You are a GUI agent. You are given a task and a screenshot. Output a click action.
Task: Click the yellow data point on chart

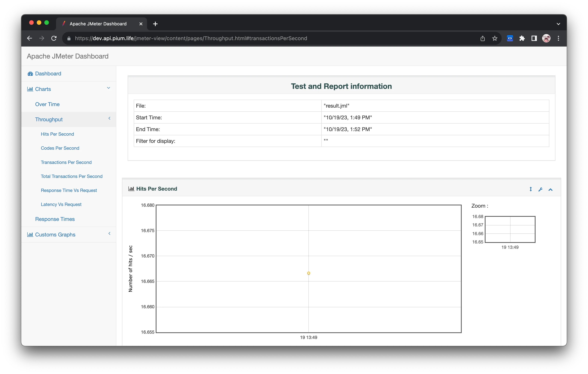point(309,273)
